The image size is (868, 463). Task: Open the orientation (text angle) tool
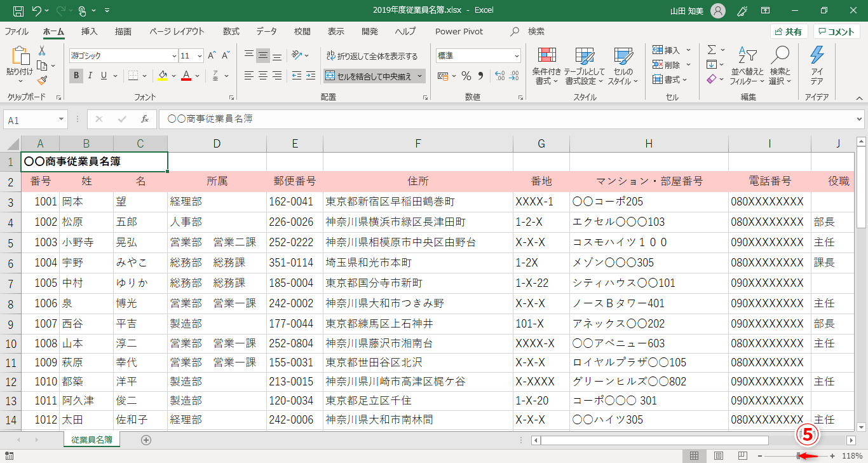click(x=297, y=55)
